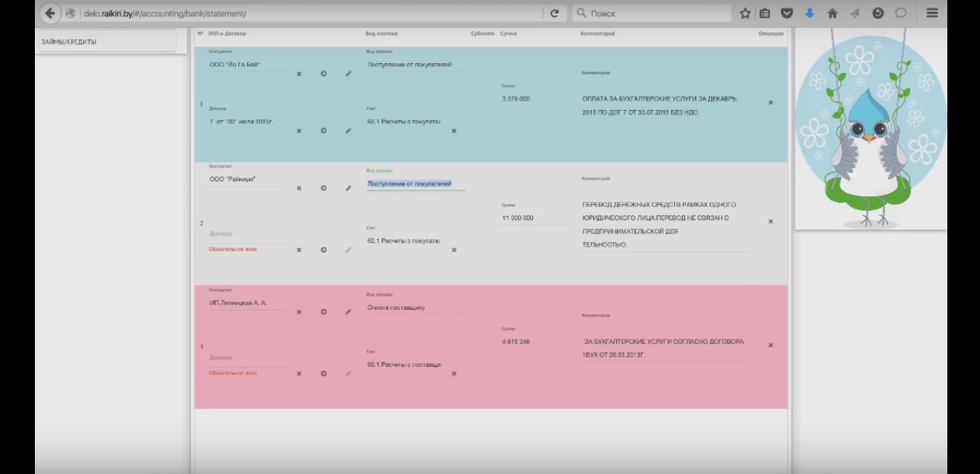Add a new counterparty next to ИП Липницкая
Image resolution: width=980 pixels, height=474 pixels.
coord(324,312)
